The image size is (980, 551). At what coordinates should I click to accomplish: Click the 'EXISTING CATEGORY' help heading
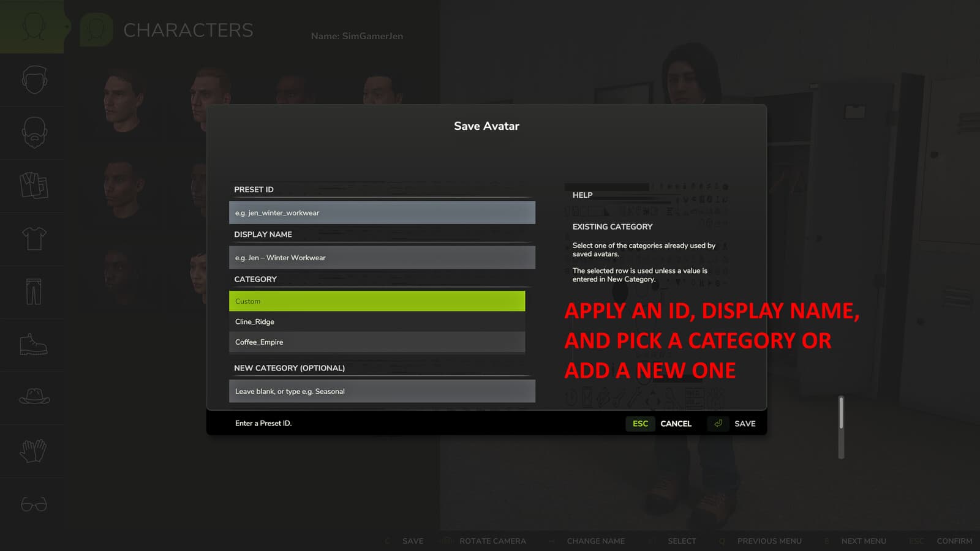[612, 227]
